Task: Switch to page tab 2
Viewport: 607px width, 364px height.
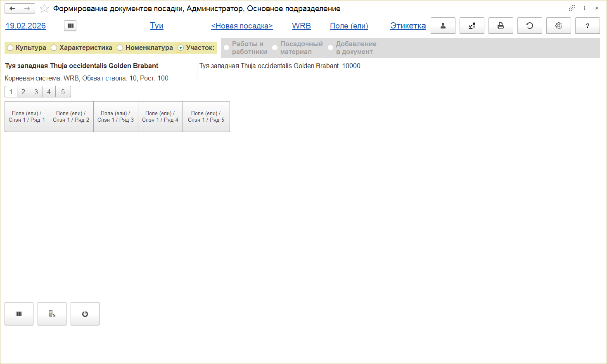Action: pyautogui.click(x=24, y=92)
